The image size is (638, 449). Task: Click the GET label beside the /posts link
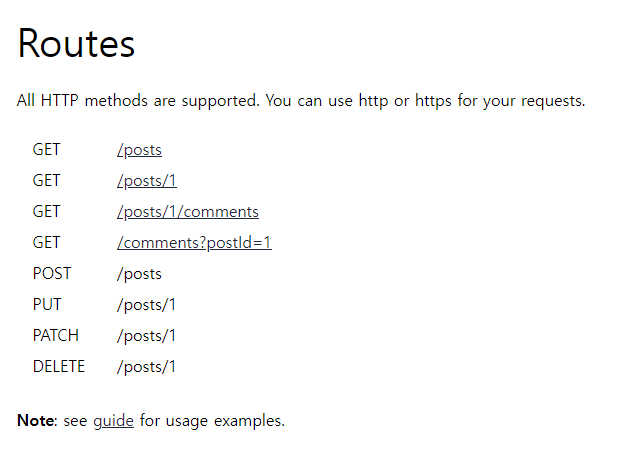[x=46, y=150]
